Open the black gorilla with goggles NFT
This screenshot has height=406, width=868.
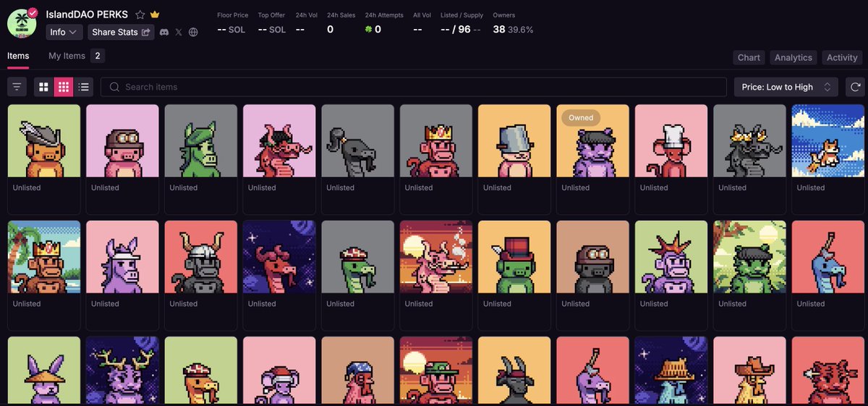(593, 257)
